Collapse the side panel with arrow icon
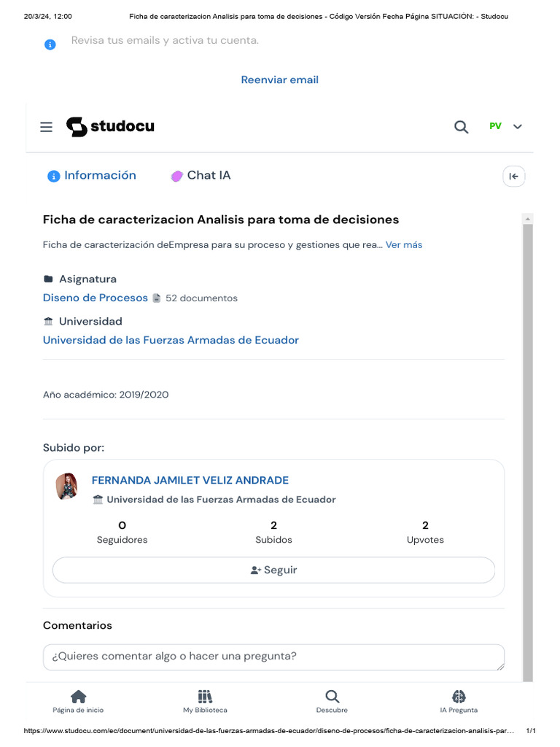Image resolution: width=560 pixels, height=747 pixels. (513, 176)
